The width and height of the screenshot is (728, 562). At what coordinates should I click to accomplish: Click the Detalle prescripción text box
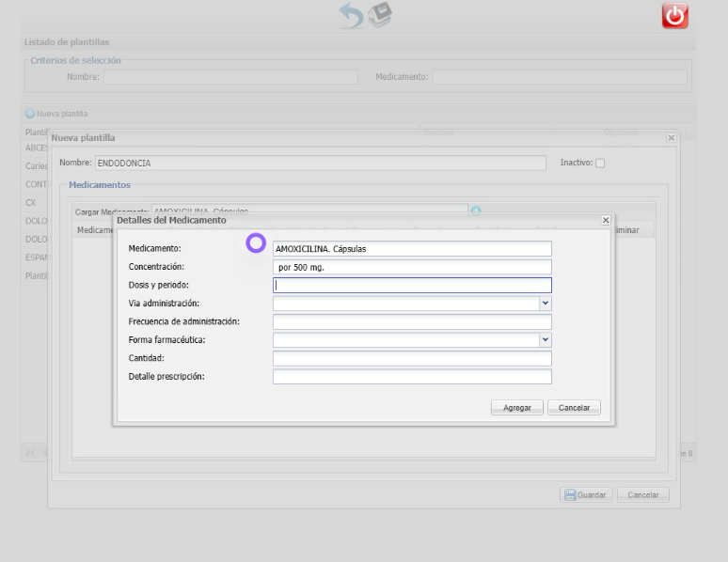point(412,377)
